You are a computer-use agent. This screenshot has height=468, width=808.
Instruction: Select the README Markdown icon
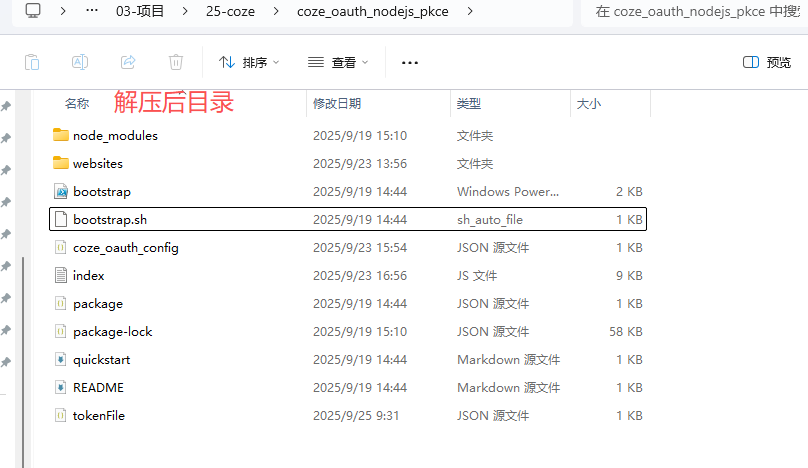61,387
